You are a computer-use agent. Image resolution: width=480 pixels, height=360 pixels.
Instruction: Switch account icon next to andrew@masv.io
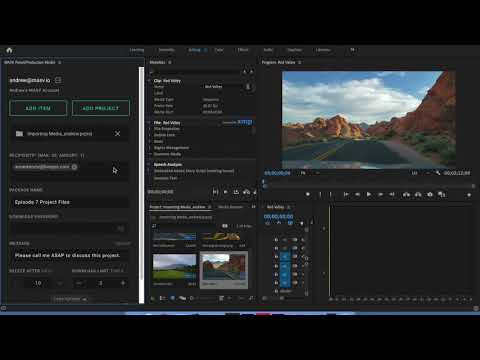[x=58, y=80]
